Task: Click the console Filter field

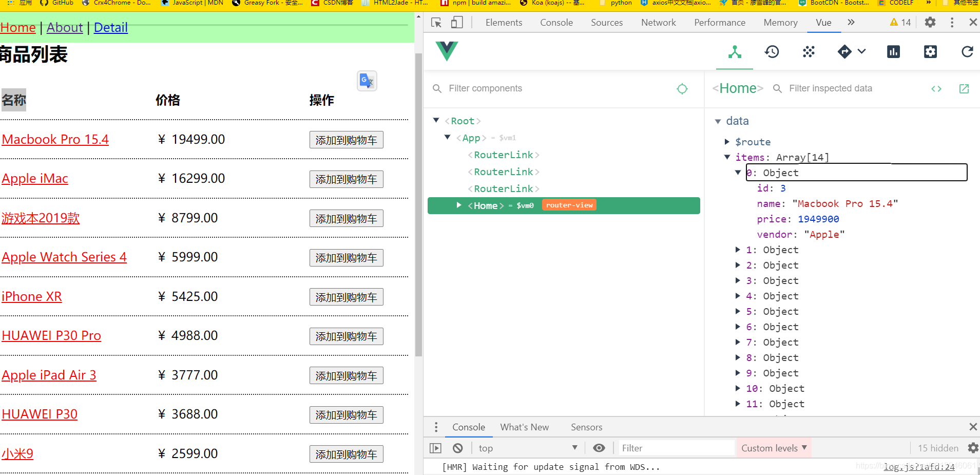Action: [676, 448]
